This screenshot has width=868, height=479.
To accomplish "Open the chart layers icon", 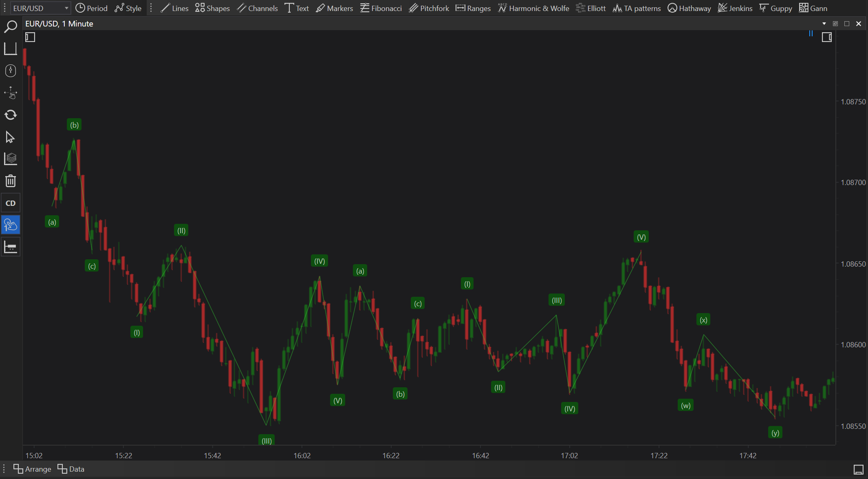I will 10,159.
